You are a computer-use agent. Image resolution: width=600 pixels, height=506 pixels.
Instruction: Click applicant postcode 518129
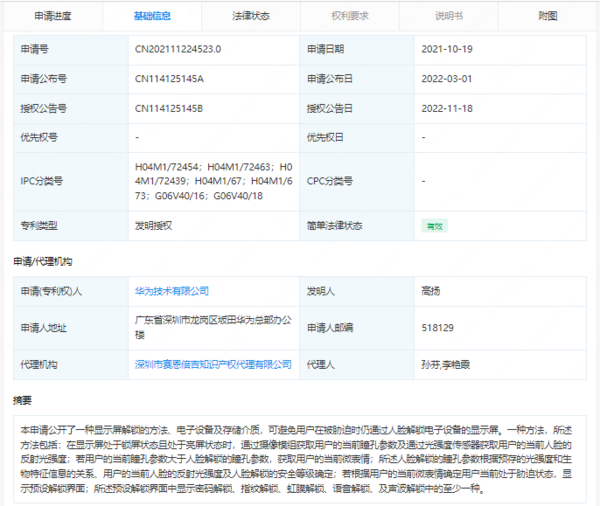pos(437,328)
